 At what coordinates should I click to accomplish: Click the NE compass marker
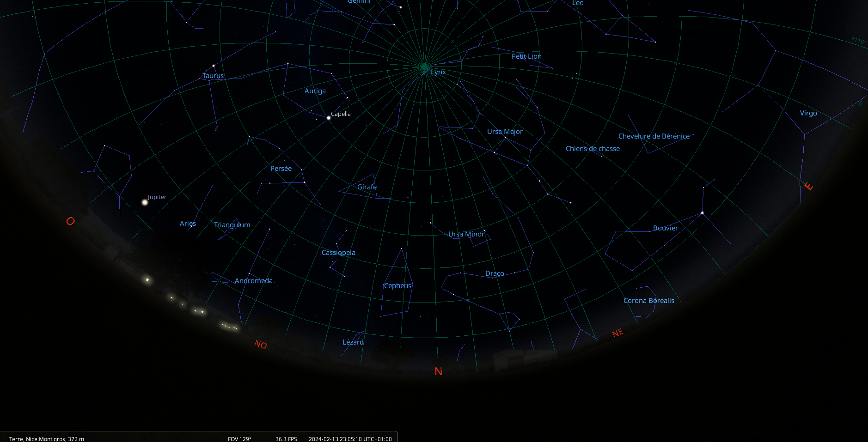tap(617, 333)
